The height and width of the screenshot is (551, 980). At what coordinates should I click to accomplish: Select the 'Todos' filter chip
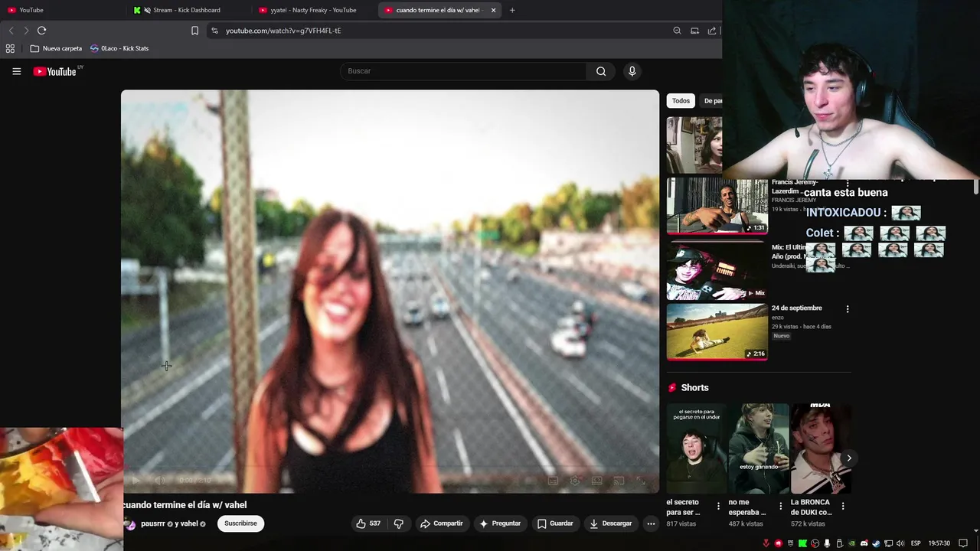pos(681,101)
